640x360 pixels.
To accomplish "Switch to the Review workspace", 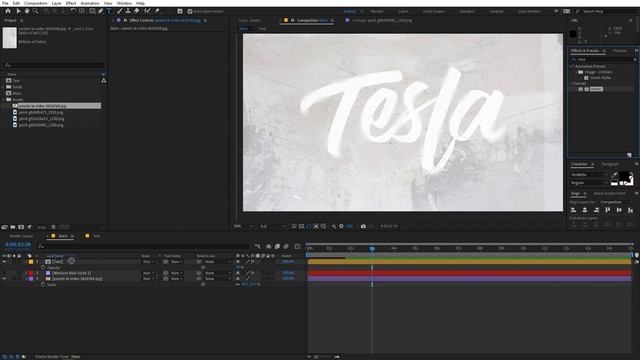I will tap(377, 11).
